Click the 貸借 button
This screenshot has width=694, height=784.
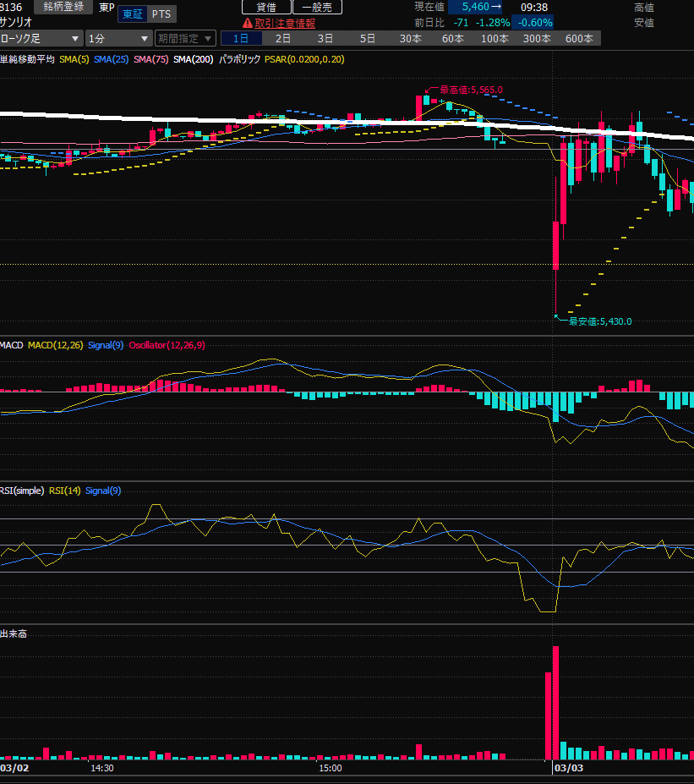click(265, 7)
